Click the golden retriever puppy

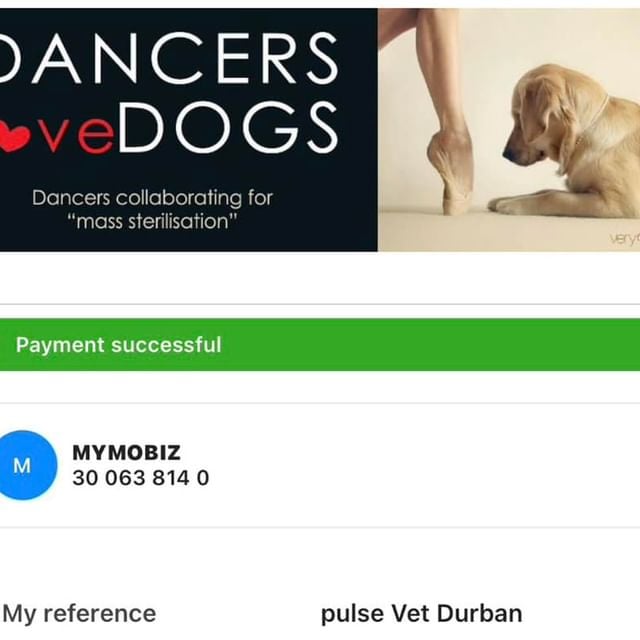coord(567,145)
